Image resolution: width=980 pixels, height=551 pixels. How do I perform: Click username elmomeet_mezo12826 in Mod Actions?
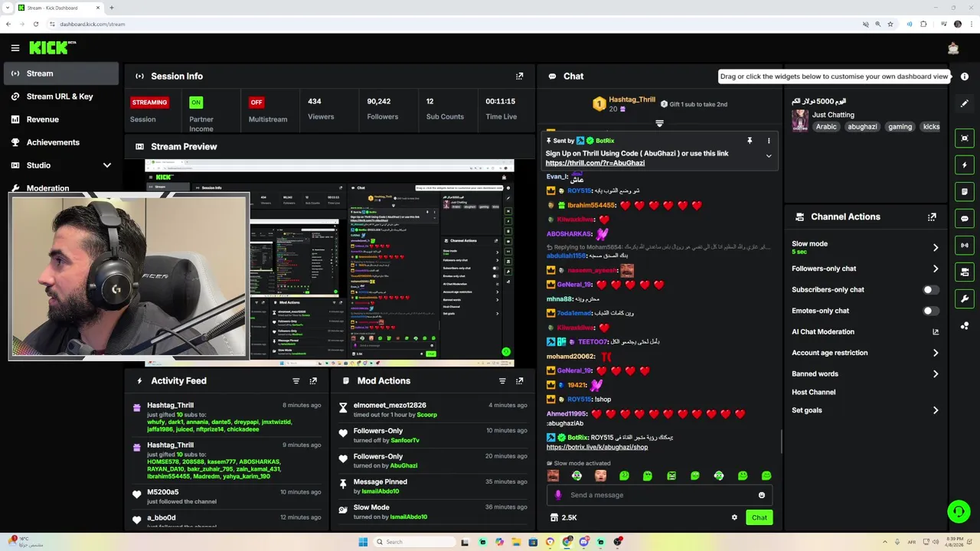[390, 405]
